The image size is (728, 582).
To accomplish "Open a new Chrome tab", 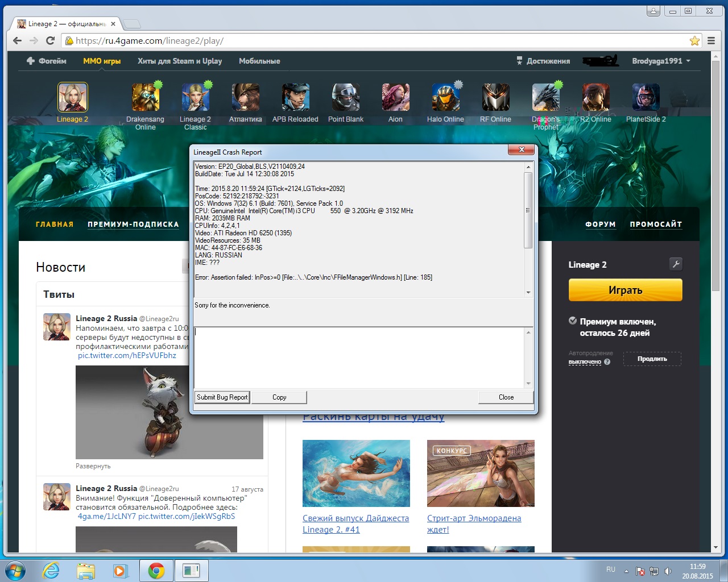I will 131,24.
